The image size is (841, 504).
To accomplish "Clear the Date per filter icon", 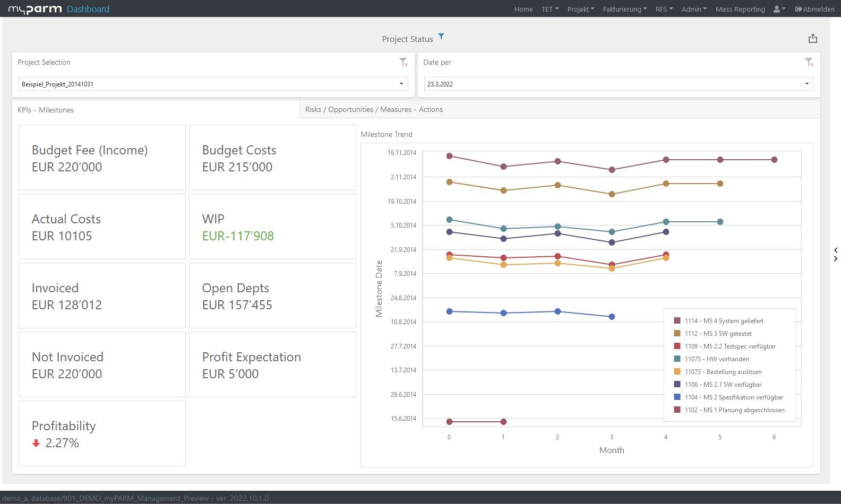I will pos(809,63).
